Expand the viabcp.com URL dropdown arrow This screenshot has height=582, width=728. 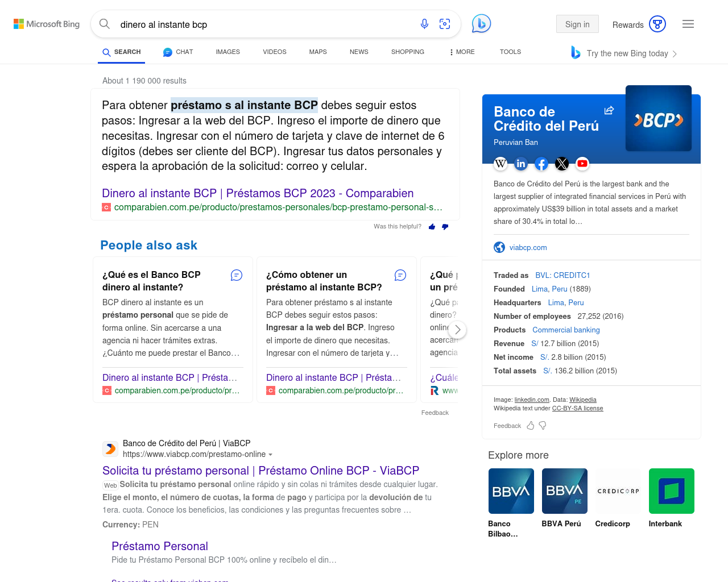pyautogui.click(x=270, y=455)
